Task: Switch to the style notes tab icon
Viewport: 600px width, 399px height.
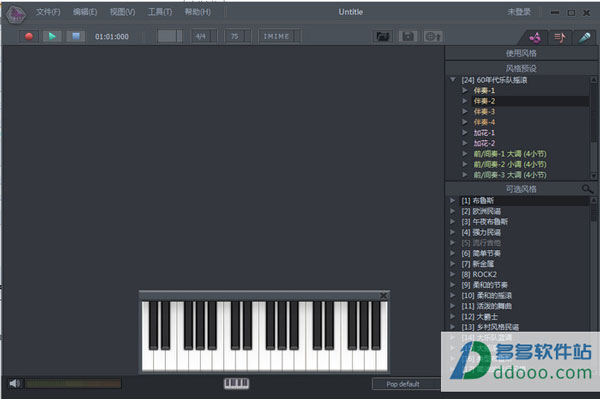Action: [x=535, y=37]
